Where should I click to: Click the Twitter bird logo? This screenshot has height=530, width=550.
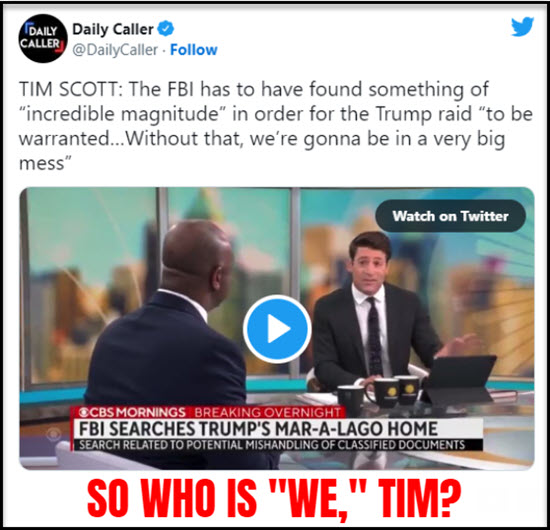tap(522, 27)
